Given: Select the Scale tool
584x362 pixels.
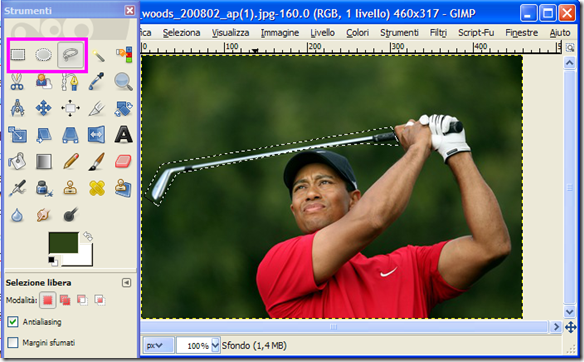Looking at the screenshot, I should click(x=17, y=135).
